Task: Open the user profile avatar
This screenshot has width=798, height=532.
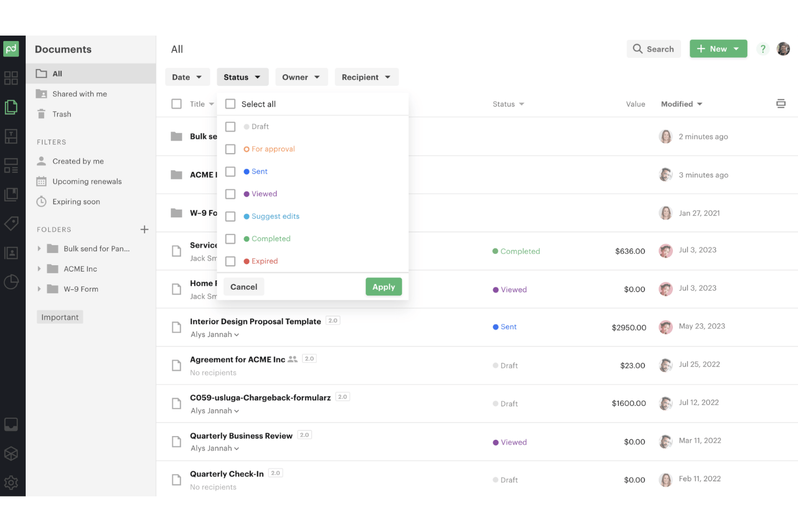Action: 783,49
